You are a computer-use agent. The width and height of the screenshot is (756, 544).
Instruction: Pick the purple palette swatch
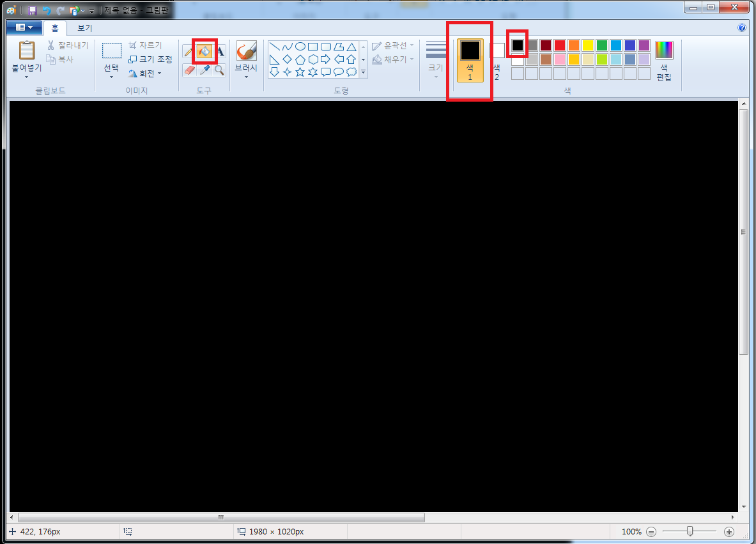click(x=644, y=45)
